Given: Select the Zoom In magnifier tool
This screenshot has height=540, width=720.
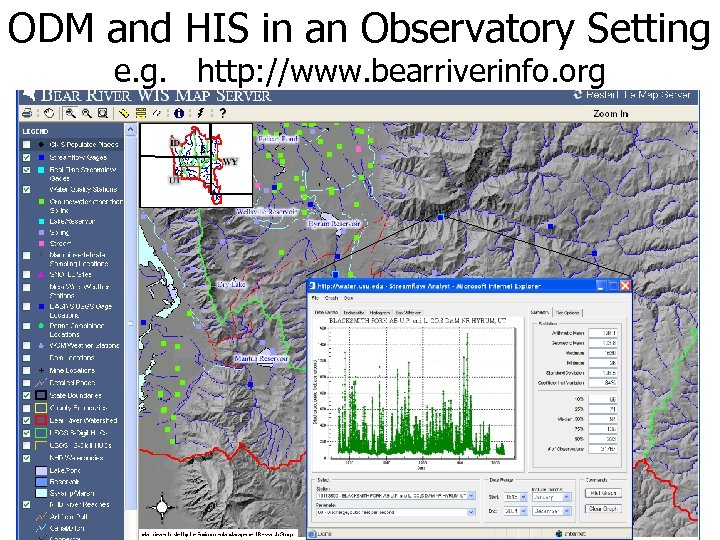Looking at the screenshot, I should (x=70, y=113).
